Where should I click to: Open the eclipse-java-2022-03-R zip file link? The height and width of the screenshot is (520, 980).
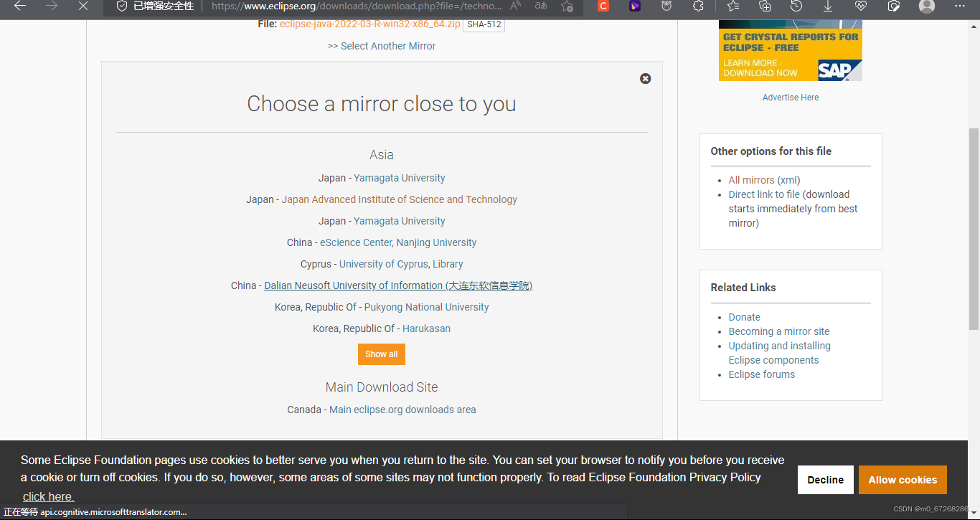pyautogui.click(x=370, y=24)
